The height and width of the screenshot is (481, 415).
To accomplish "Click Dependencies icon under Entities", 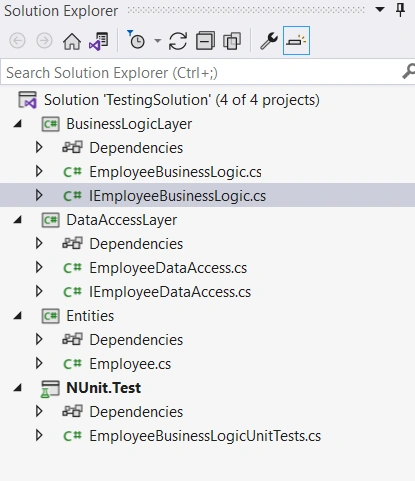I will (72, 339).
